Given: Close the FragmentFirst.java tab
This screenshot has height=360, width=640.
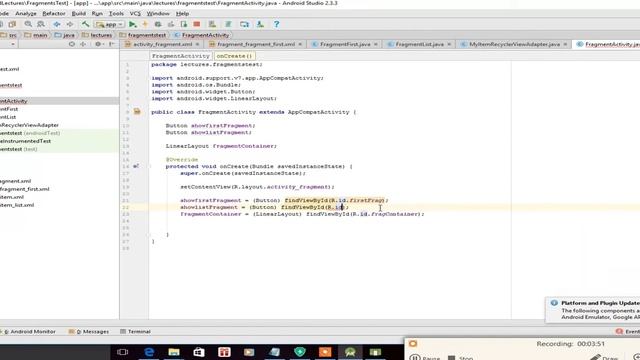Looking at the screenshot, I should point(376,44).
